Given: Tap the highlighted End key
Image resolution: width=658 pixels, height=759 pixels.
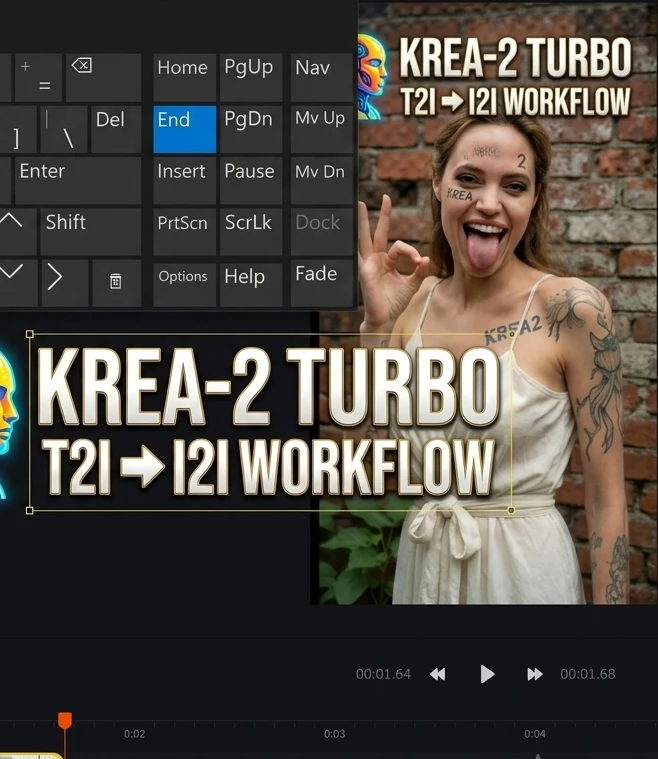Looking at the screenshot, I should click(x=184, y=129).
